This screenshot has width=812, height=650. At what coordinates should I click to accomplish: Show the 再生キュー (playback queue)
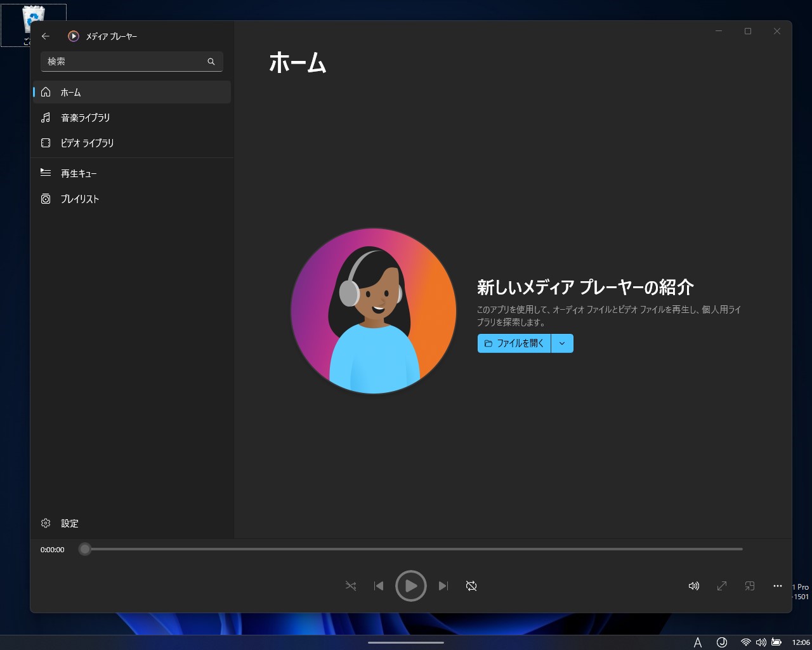coord(78,173)
